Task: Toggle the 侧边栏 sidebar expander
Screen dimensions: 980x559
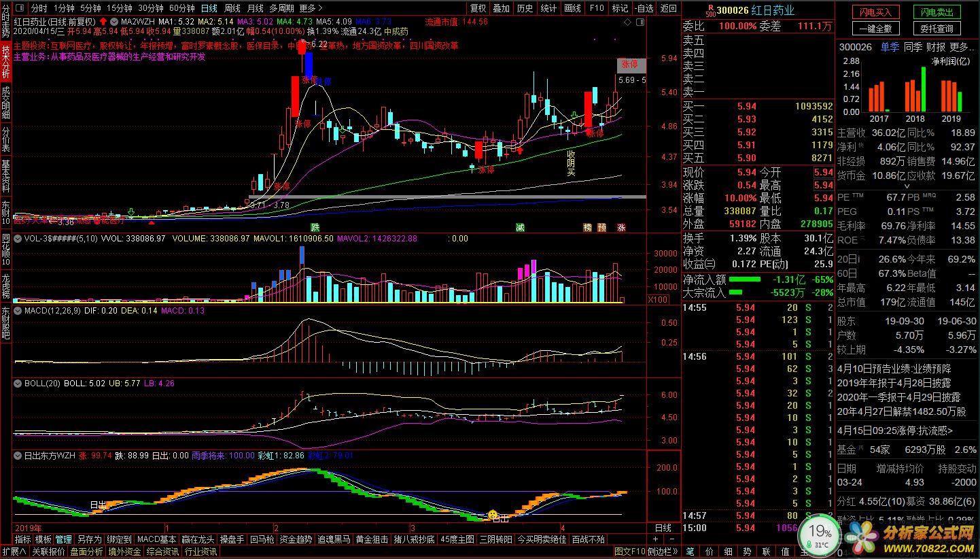Action: (663, 551)
